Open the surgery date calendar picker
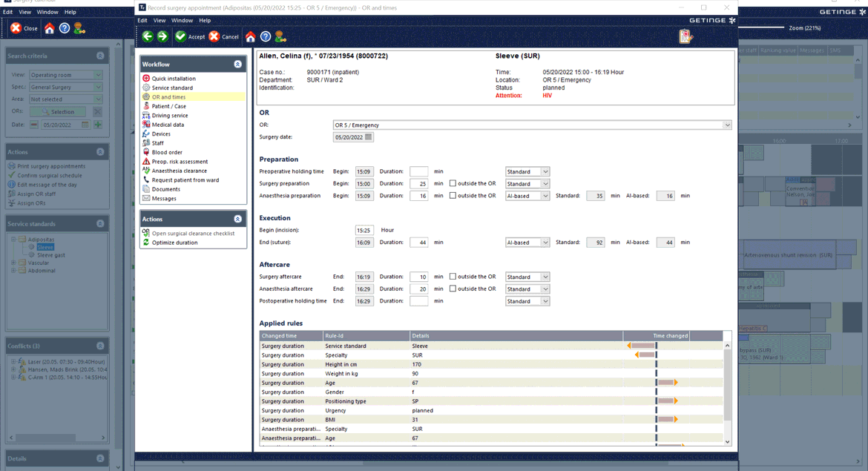Screen dimensions: 868x471 (369, 137)
